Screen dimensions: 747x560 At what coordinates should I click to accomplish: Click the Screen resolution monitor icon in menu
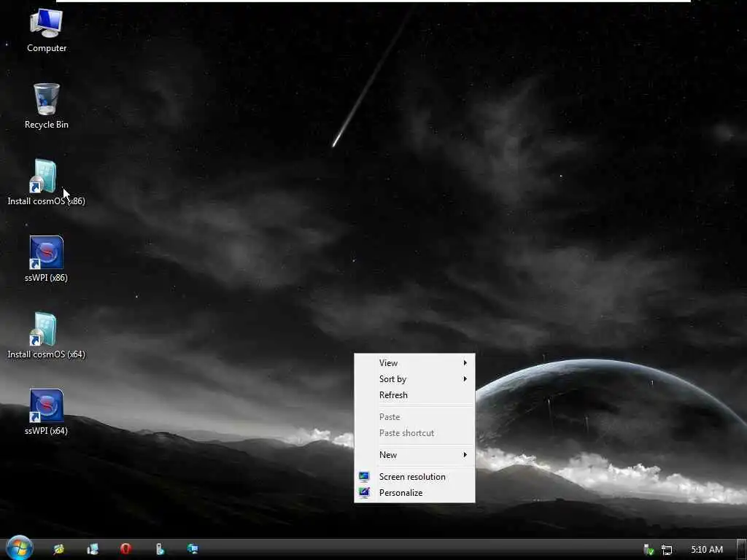[x=365, y=476]
